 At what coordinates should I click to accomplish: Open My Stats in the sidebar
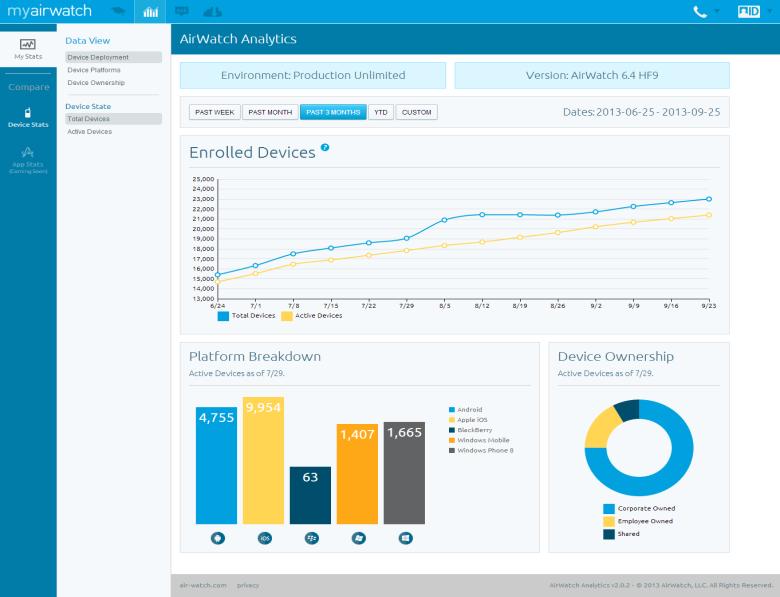28,49
